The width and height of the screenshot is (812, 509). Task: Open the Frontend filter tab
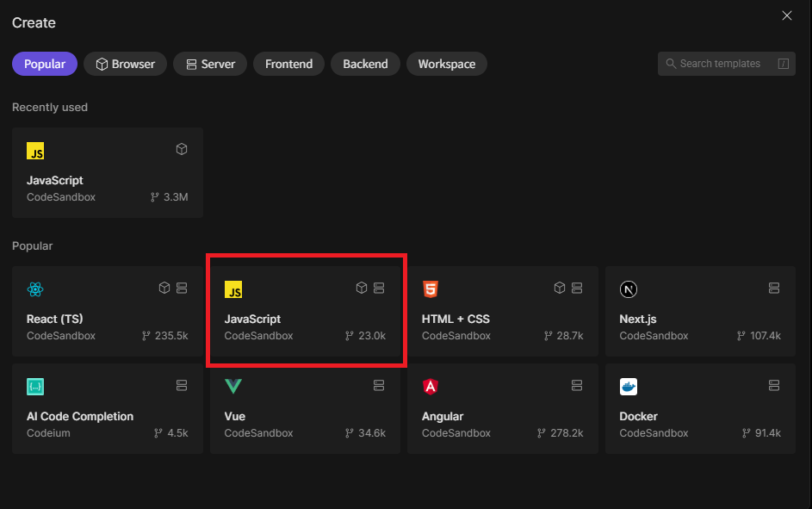click(289, 64)
